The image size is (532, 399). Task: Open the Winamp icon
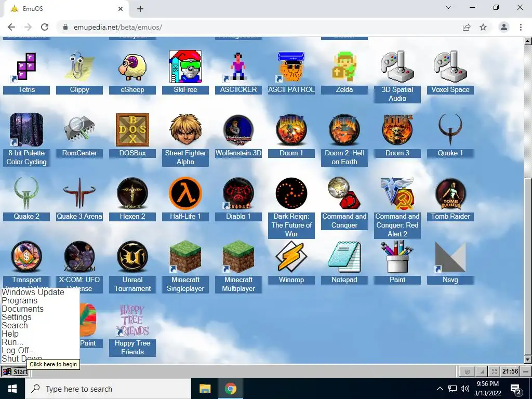coord(291,257)
